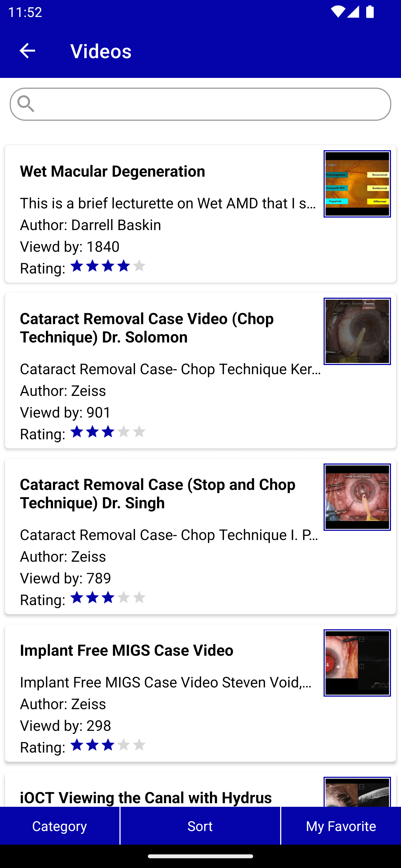Tap the fifth star on Implant Free MIGS rating
The height and width of the screenshot is (868, 401).
click(x=139, y=745)
